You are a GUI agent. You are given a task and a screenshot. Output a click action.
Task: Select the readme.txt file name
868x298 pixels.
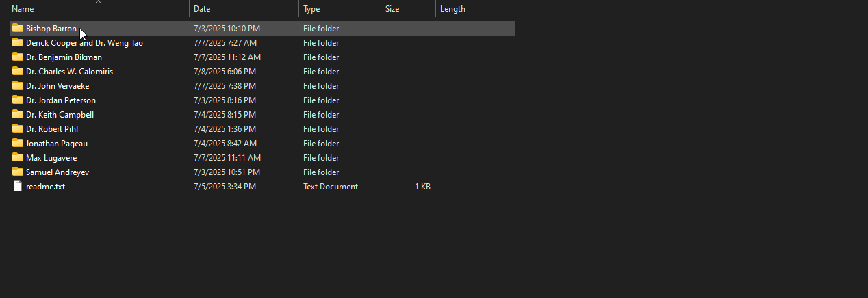point(45,187)
